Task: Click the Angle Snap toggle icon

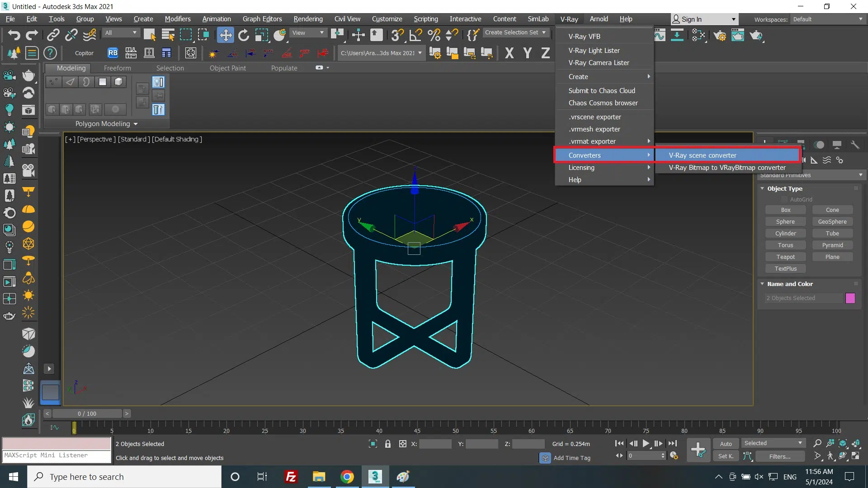Action: pos(415,35)
